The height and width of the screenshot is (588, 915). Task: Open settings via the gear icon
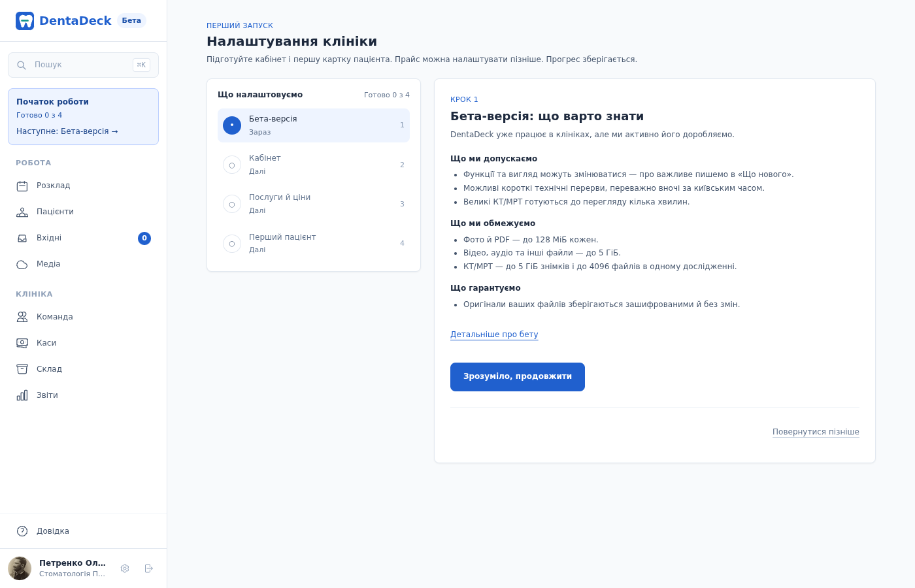[125, 568]
